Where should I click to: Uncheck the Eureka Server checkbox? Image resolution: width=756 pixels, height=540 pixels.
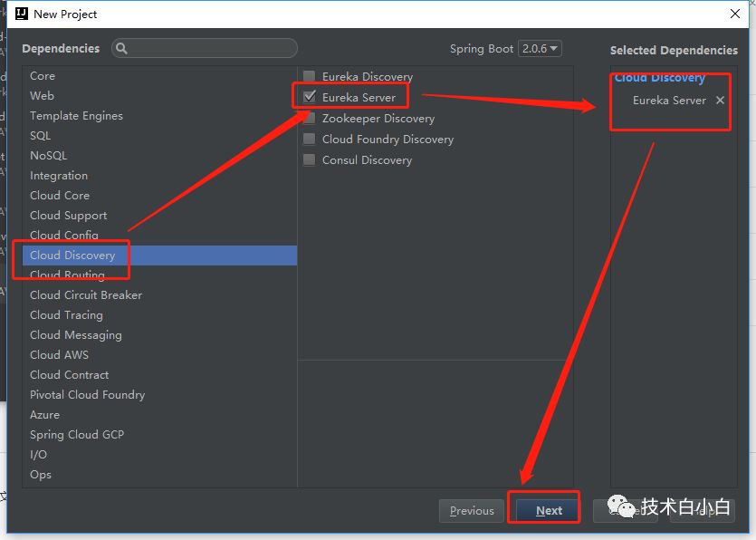coord(309,97)
